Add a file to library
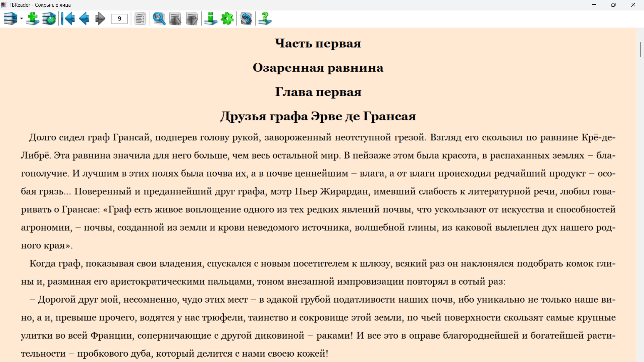Viewport: 644px width, 362px height. pos(33,19)
